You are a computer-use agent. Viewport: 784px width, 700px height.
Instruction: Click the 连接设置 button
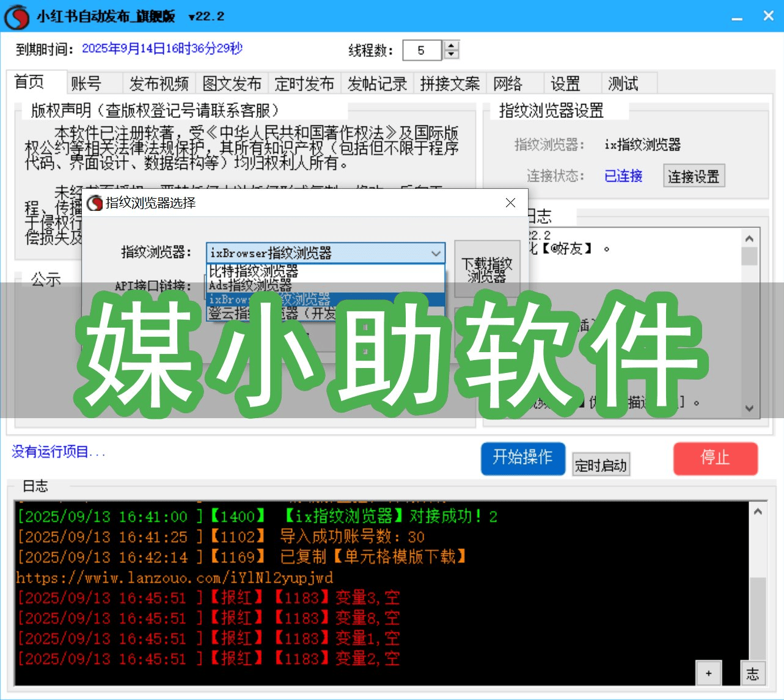694,177
